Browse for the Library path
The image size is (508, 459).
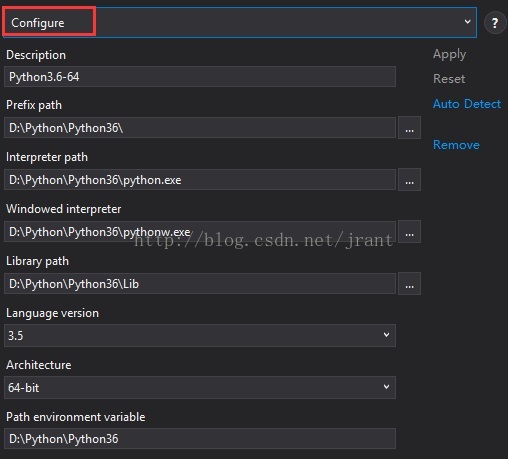coord(409,284)
